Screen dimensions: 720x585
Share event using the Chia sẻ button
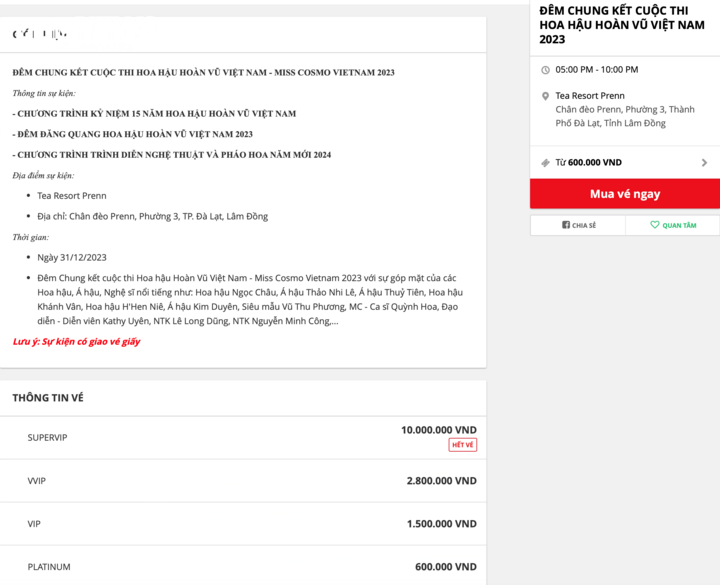point(578,225)
